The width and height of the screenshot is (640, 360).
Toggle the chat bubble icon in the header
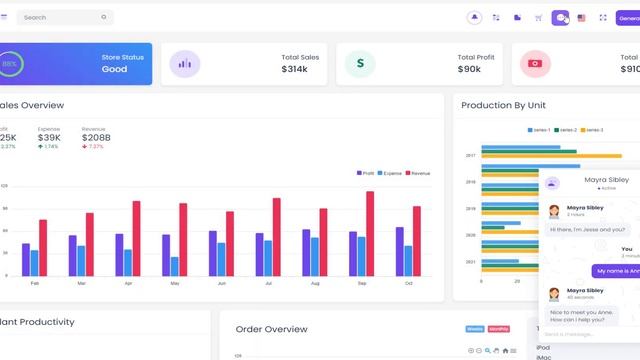tap(560, 18)
